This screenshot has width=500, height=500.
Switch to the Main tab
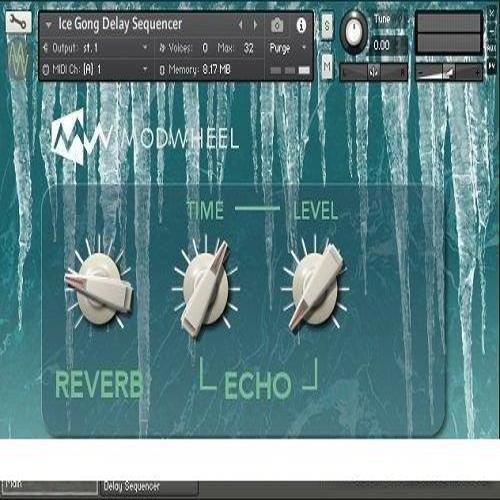click(x=49, y=487)
